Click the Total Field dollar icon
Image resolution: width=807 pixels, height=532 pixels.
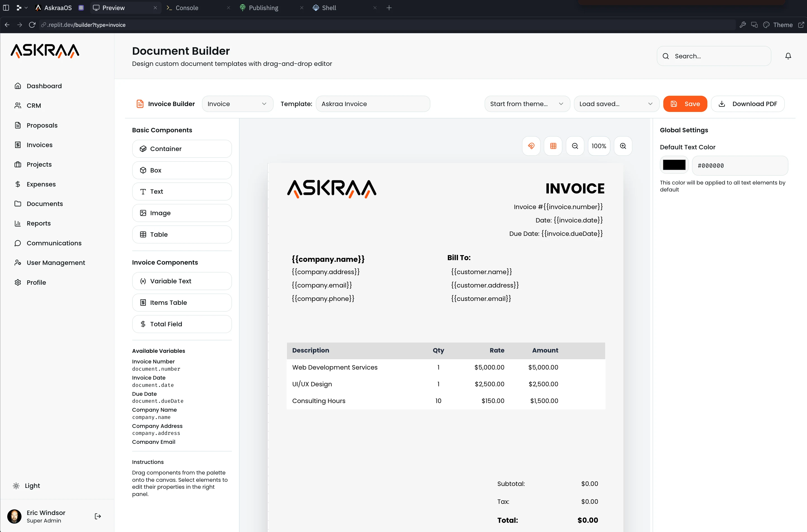[143, 324]
